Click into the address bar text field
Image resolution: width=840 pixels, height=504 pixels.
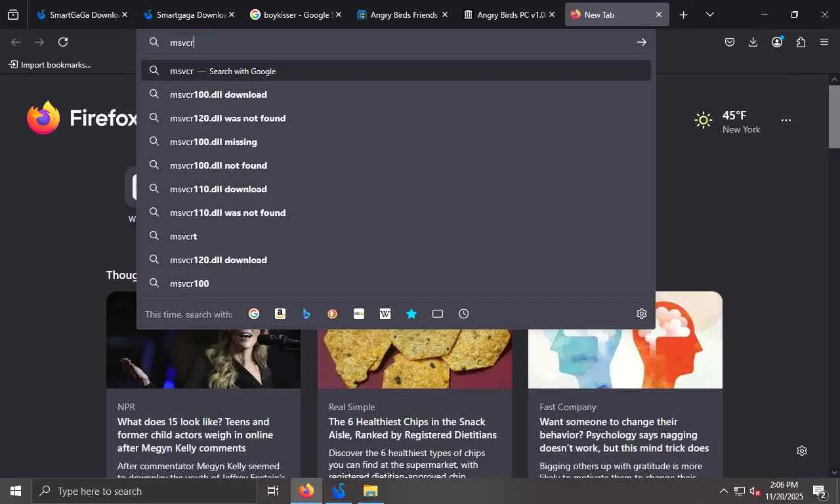coord(397,42)
